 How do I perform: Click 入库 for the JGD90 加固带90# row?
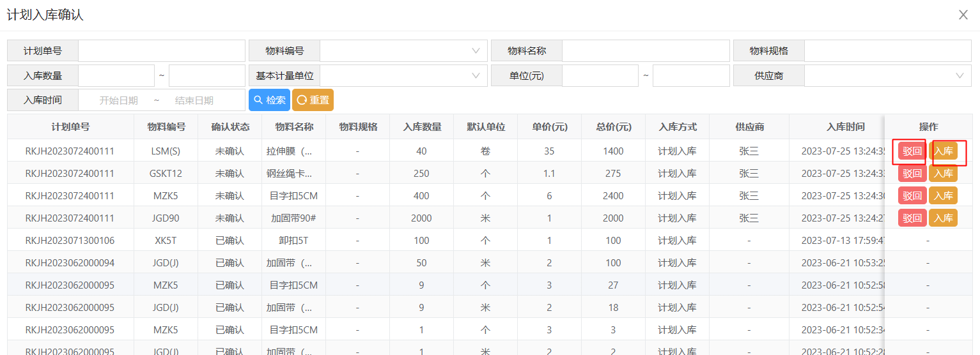(x=943, y=218)
